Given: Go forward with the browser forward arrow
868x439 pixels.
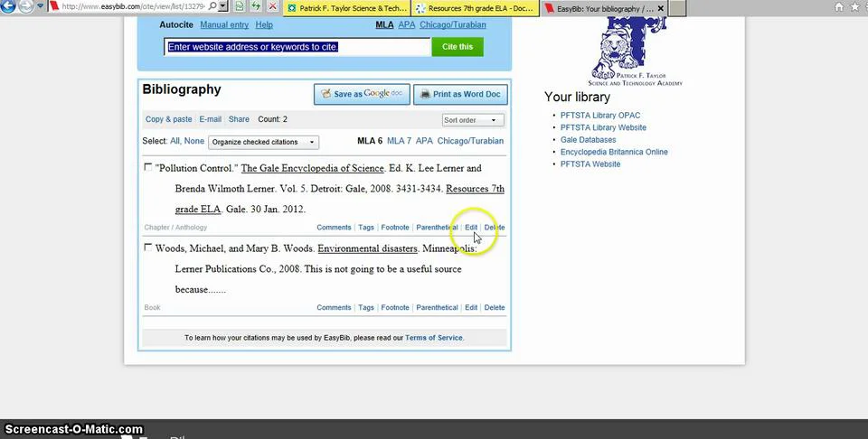Looking at the screenshot, I should click(x=26, y=6).
